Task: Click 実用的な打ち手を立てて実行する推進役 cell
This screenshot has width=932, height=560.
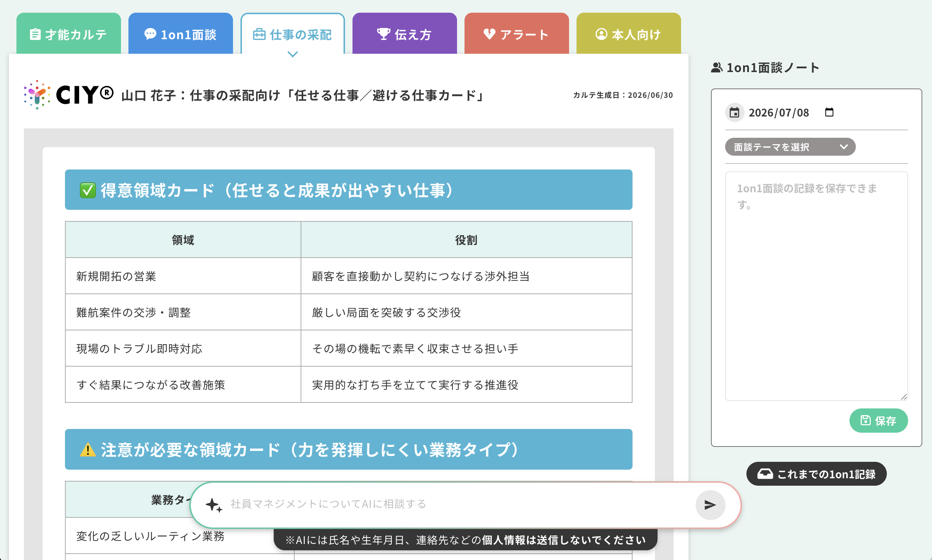Action: tap(466, 385)
